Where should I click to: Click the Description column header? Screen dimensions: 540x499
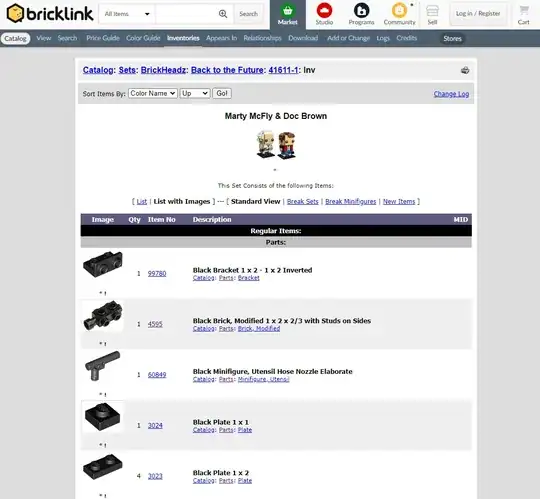tap(212, 219)
